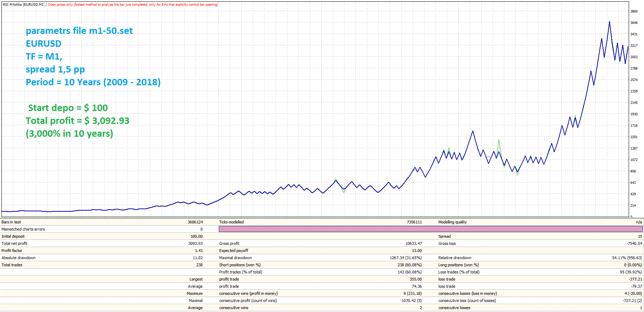Click the red 'Open prices only' note
644x312 pixels.
133,5
